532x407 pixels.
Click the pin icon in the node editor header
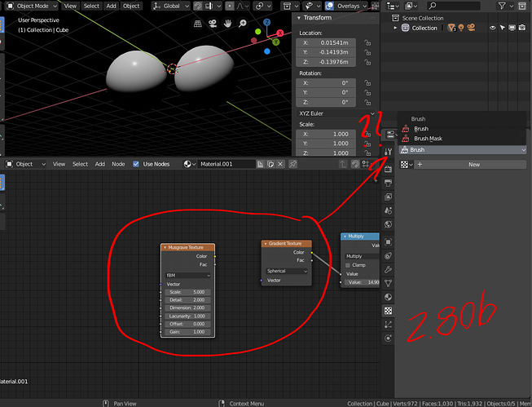(x=292, y=164)
